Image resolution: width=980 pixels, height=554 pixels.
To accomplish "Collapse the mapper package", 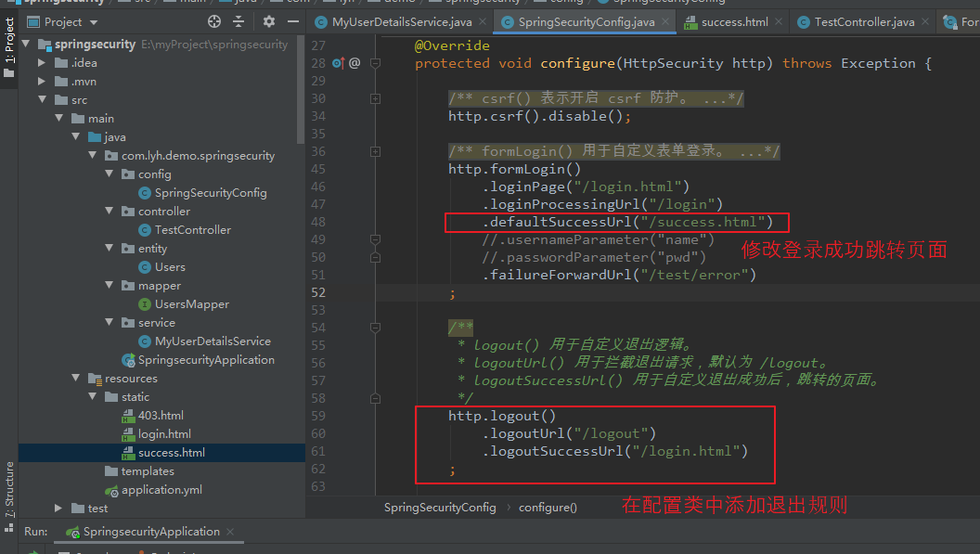I will pyautogui.click(x=110, y=285).
